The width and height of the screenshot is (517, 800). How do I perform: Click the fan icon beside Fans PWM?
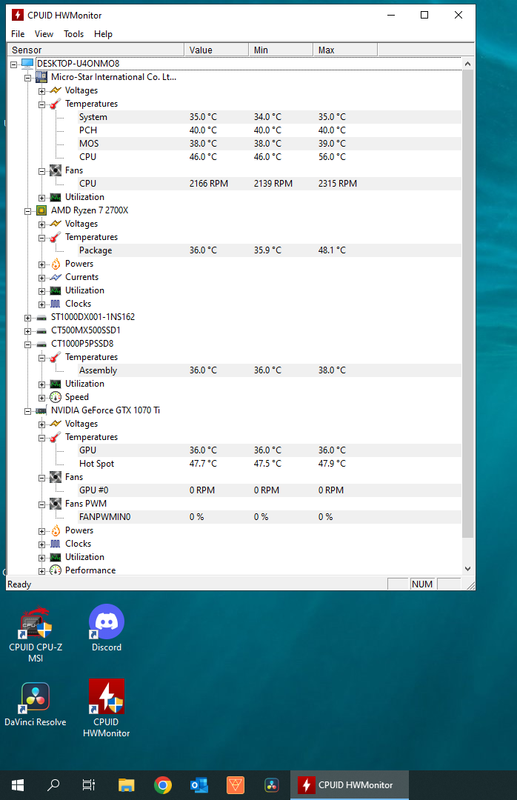click(x=55, y=504)
